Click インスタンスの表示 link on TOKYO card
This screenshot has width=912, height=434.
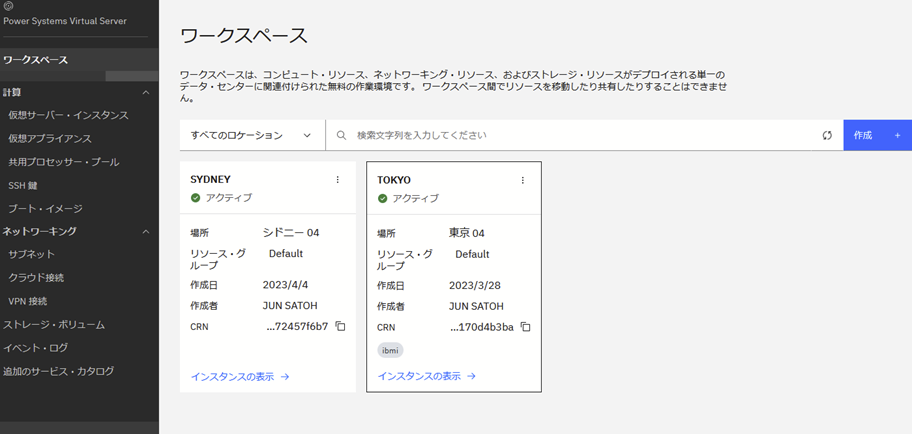pos(426,376)
